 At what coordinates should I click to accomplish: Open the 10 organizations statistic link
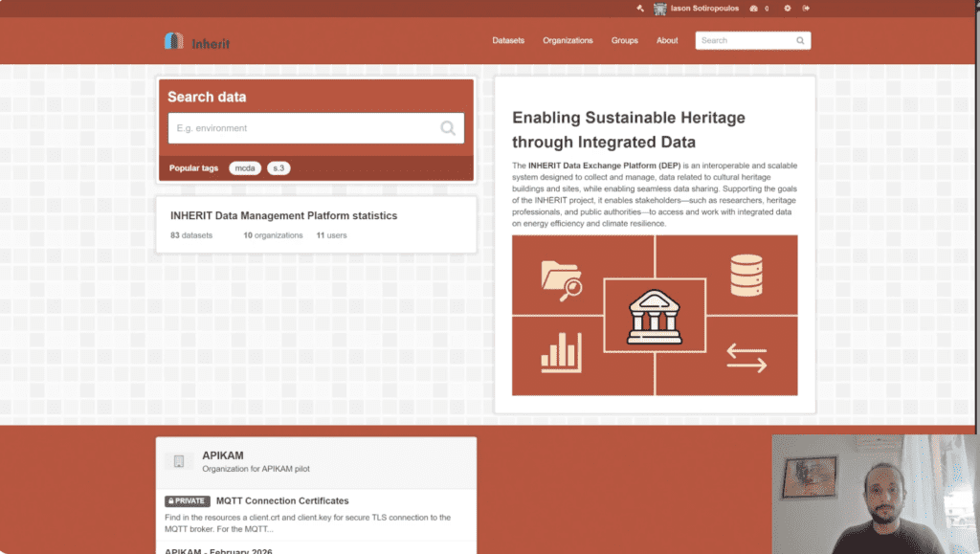tap(273, 235)
